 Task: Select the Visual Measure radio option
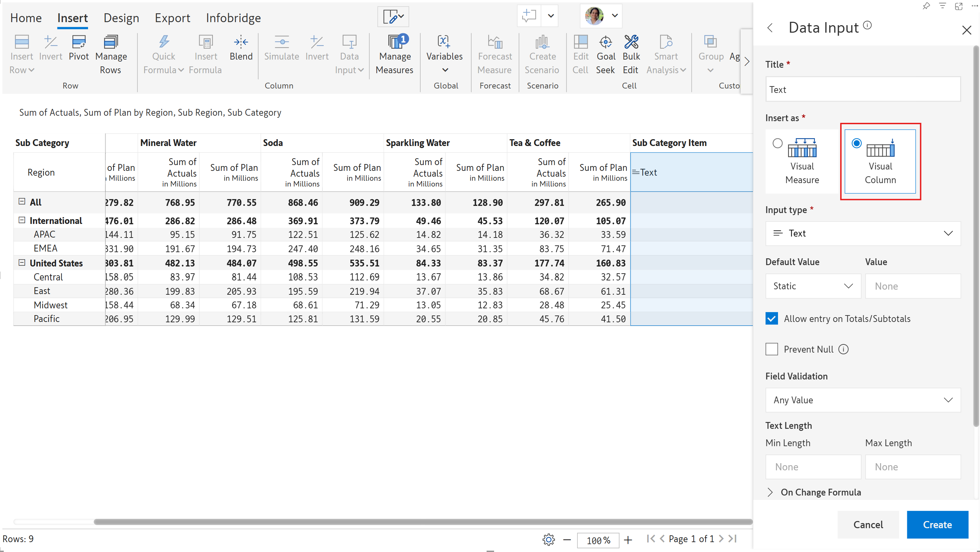(777, 144)
